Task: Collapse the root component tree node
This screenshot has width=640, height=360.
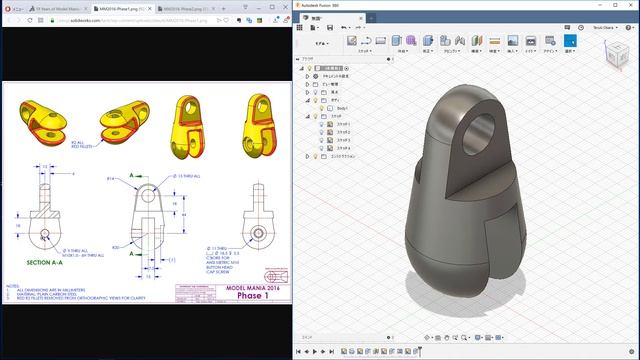Action: click(302, 68)
